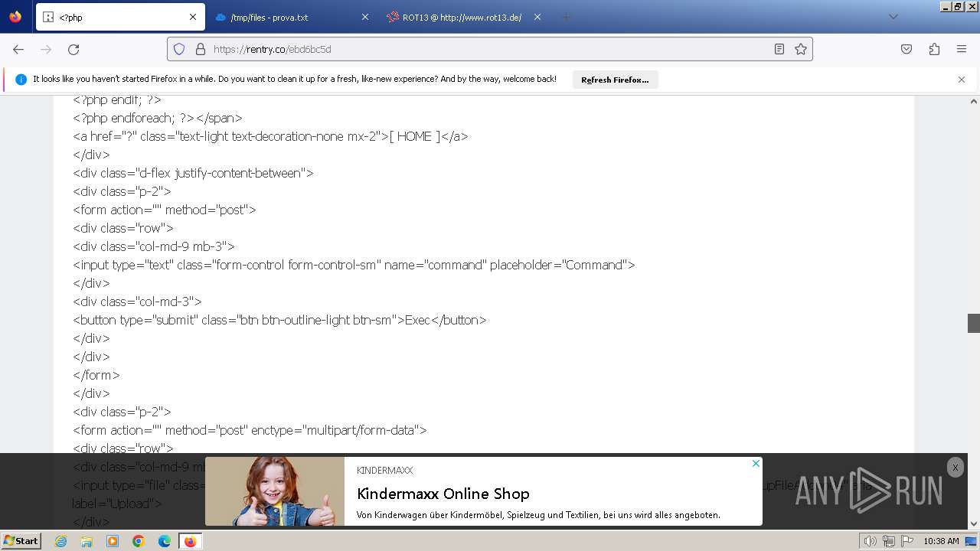
Task: Click the taskbar clock 10:38 AM
Action: (941, 541)
